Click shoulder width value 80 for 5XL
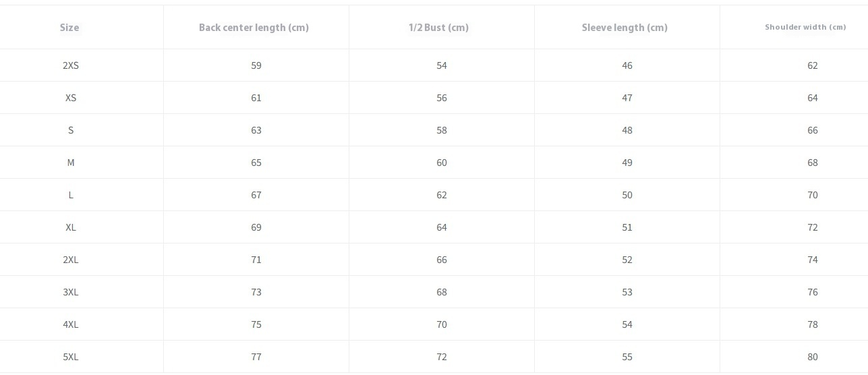Screen dimensions: 868x375 813,357
